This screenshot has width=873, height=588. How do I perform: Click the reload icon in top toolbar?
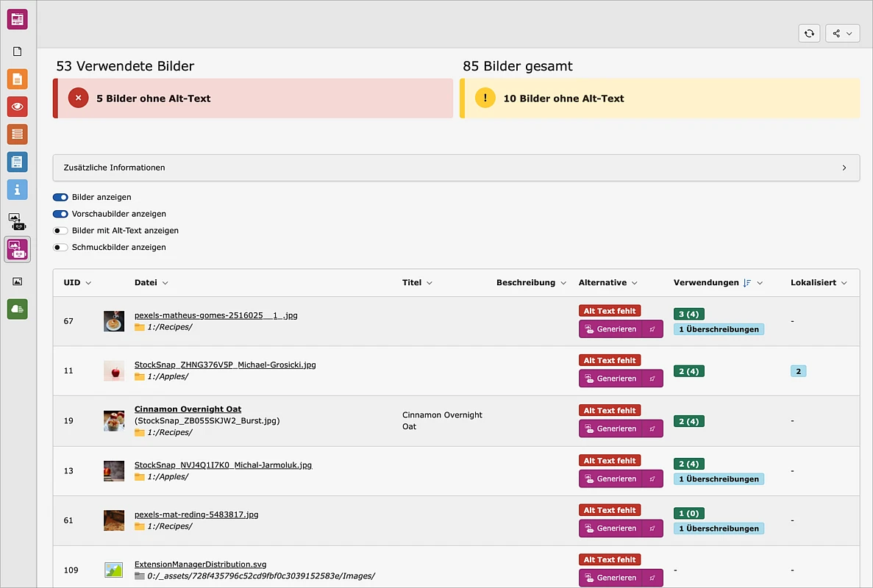809,33
